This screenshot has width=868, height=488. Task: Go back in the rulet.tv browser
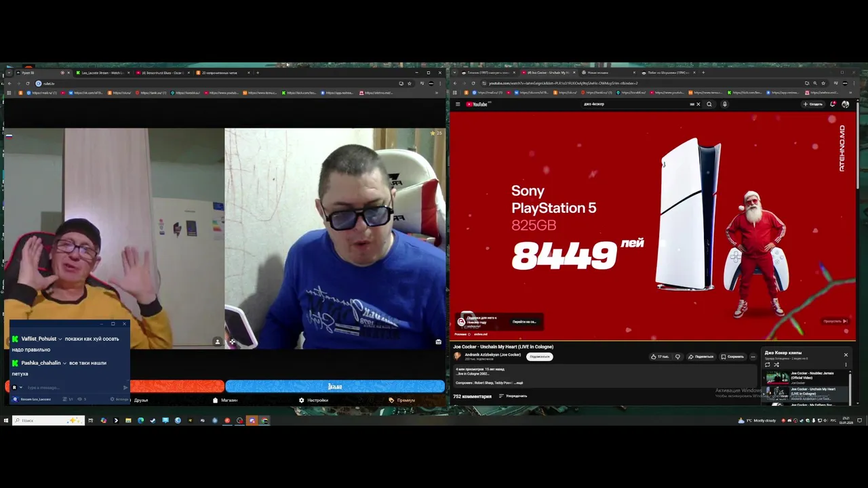(x=9, y=83)
